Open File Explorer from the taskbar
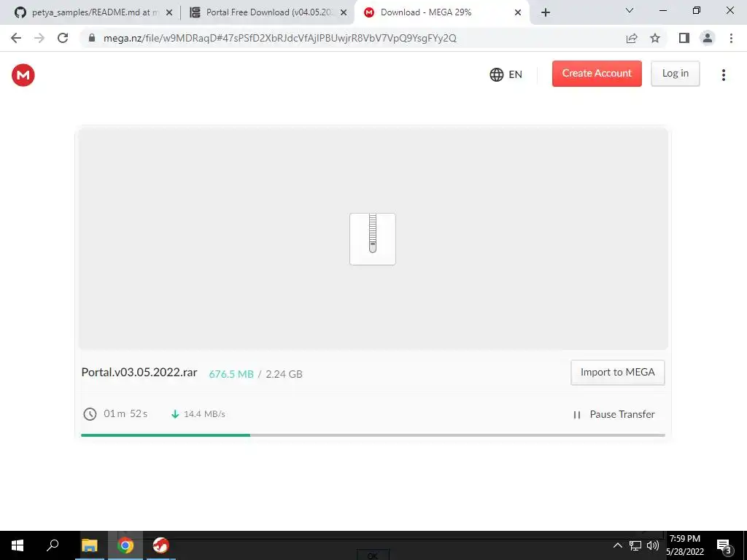The height and width of the screenshot is (560, 747). (x=90, y=545)
